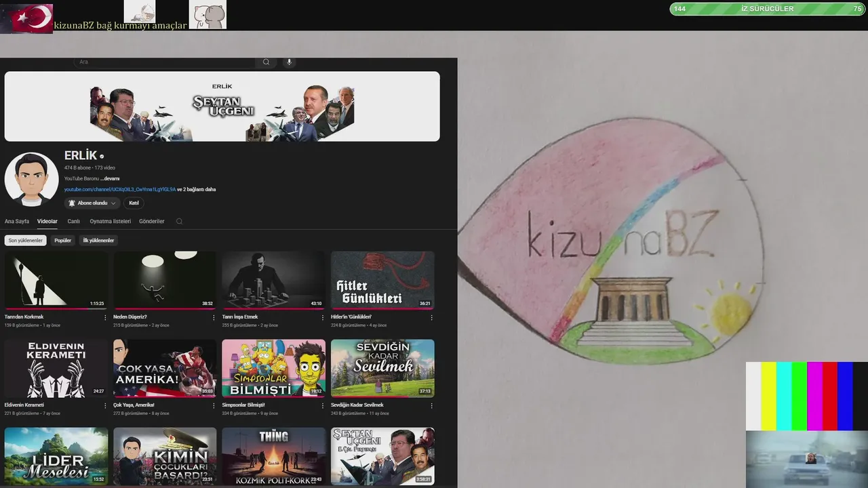This screenshot has height=488, width=868.
Task: Click '159 B görüntüleme · 1 ay önce' text
Action: coord(32,325)
